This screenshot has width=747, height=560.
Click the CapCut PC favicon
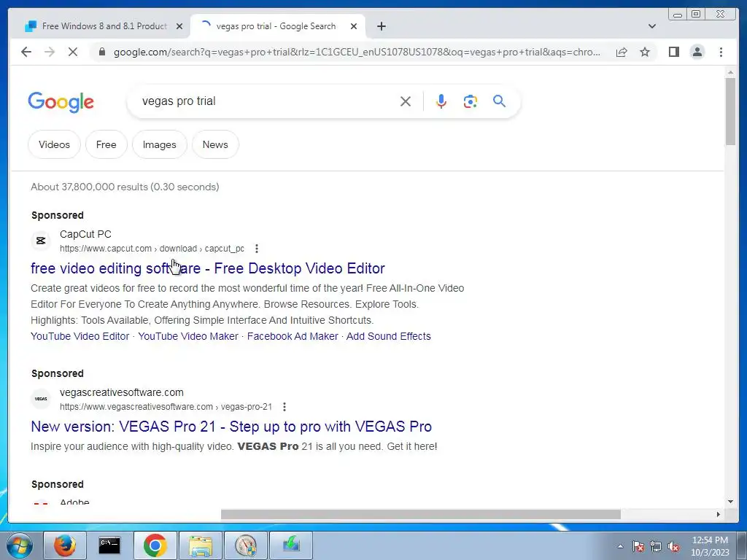[41, 241]
